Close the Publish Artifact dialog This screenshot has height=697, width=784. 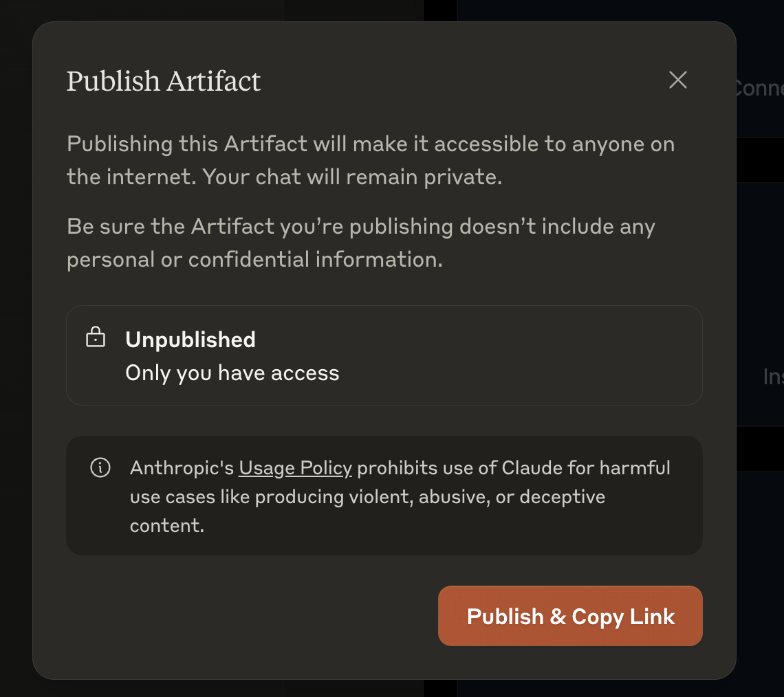pyautogui.click(x=678, y=80)
